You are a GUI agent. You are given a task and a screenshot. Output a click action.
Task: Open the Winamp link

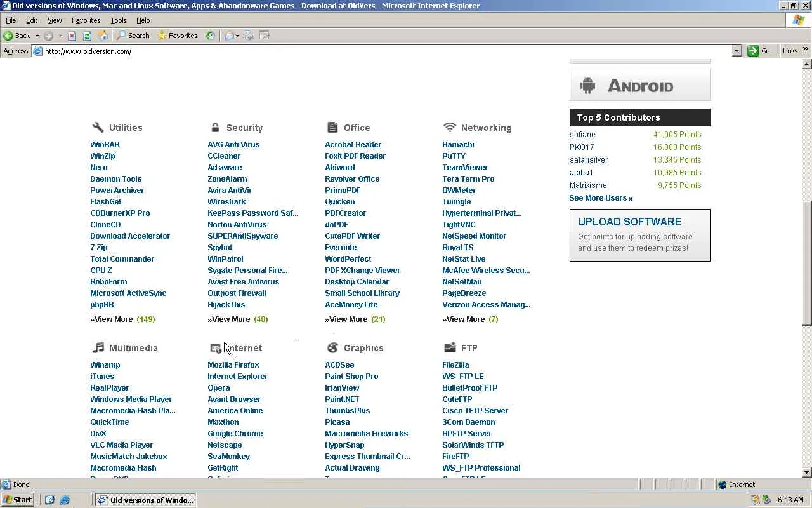pos(105,364)
